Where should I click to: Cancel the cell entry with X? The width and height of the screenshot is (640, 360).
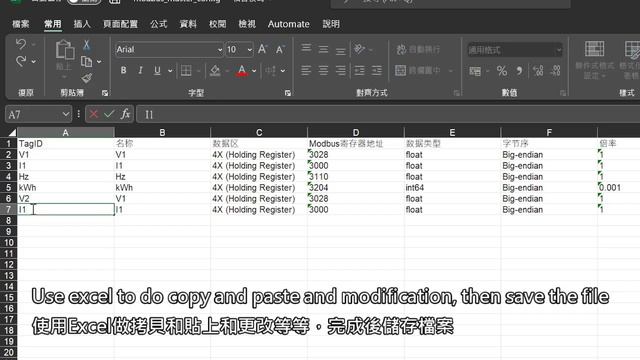click(x=93, y=114)
